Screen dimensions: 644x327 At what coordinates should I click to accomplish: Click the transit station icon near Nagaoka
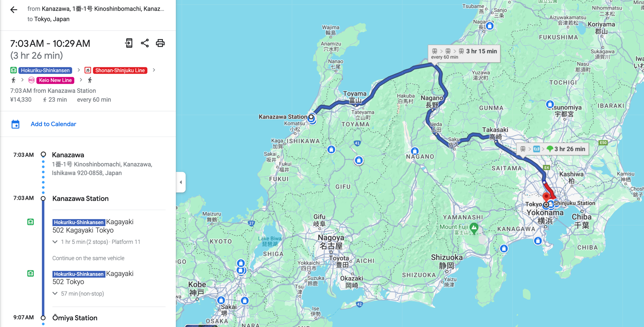(490, 26)
